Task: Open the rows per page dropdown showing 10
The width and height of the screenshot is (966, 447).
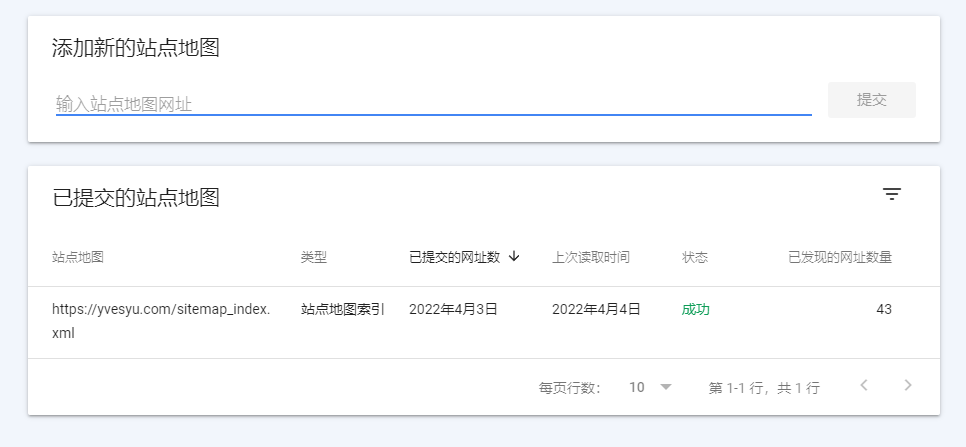Action: coord(650,387)
